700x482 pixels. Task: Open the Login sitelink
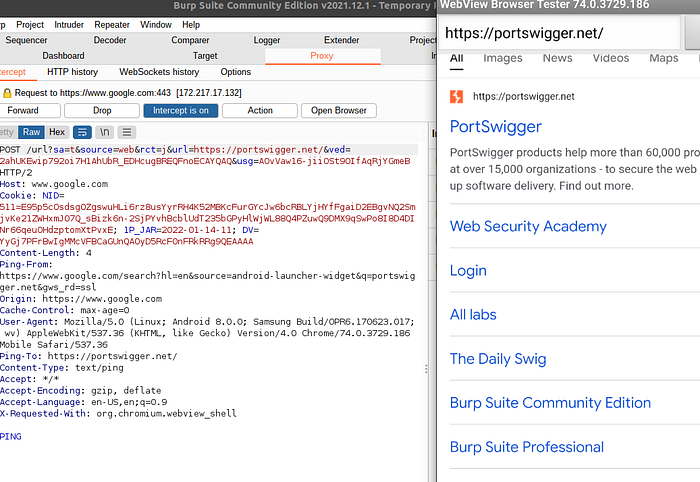tap(468, 270)
